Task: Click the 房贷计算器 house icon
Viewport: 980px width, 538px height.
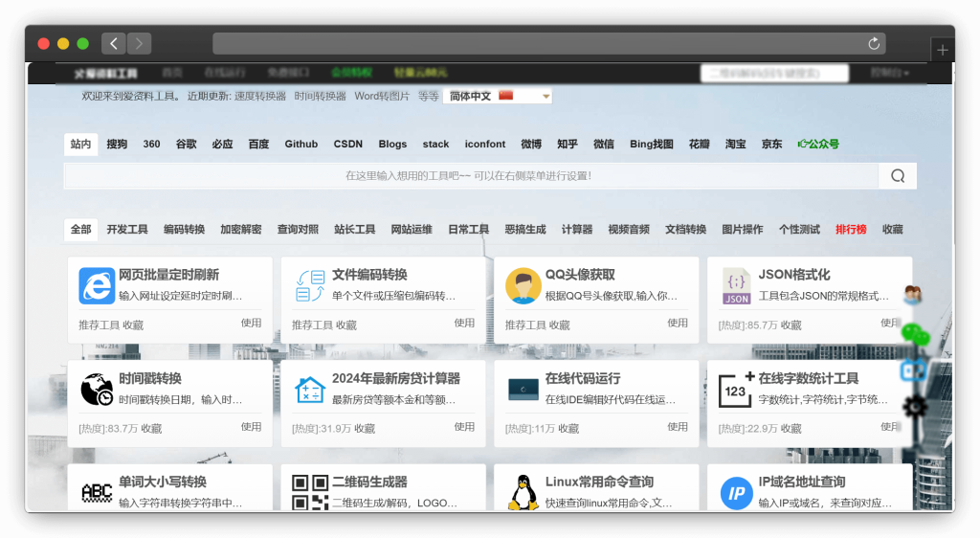Action: (310, 391)
